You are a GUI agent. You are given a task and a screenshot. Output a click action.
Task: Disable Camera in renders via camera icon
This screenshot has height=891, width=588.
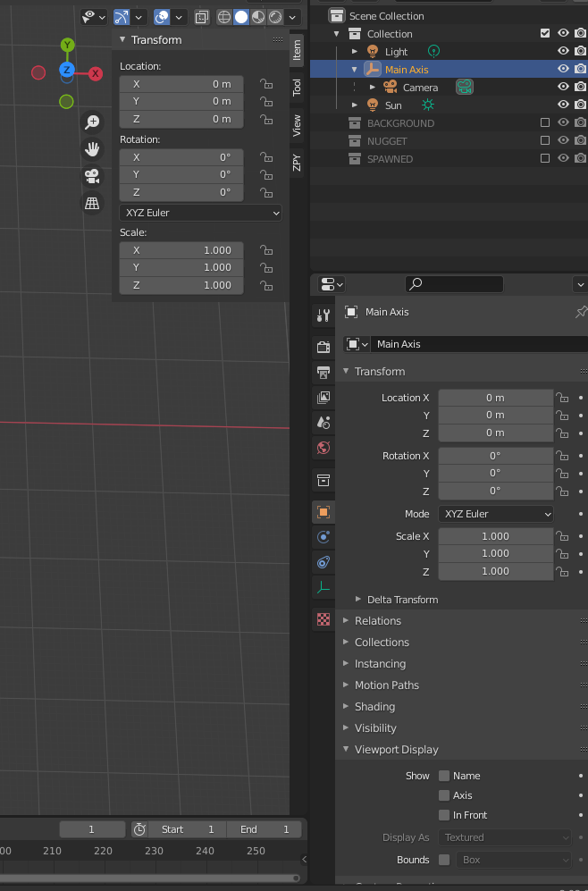[580, 87]
